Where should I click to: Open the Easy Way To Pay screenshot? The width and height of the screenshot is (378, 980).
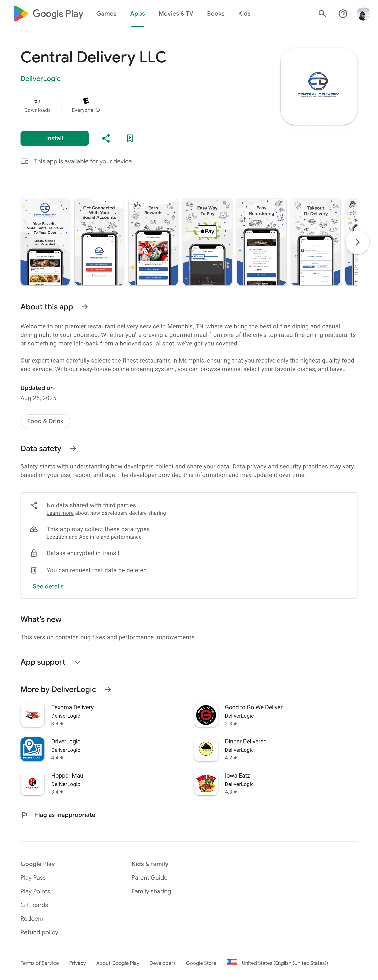coord(207,242)
